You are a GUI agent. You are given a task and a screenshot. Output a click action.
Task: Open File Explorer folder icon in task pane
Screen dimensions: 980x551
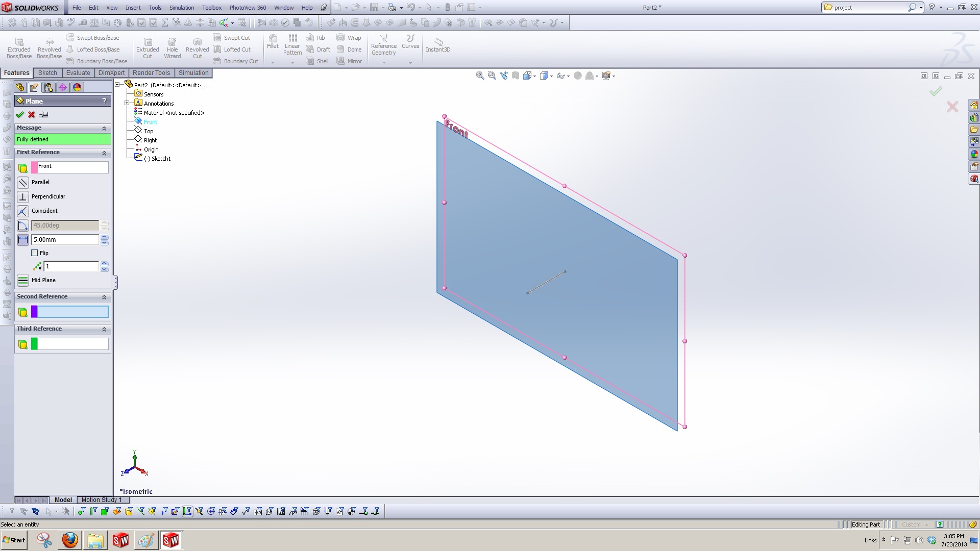click(974, 130)
